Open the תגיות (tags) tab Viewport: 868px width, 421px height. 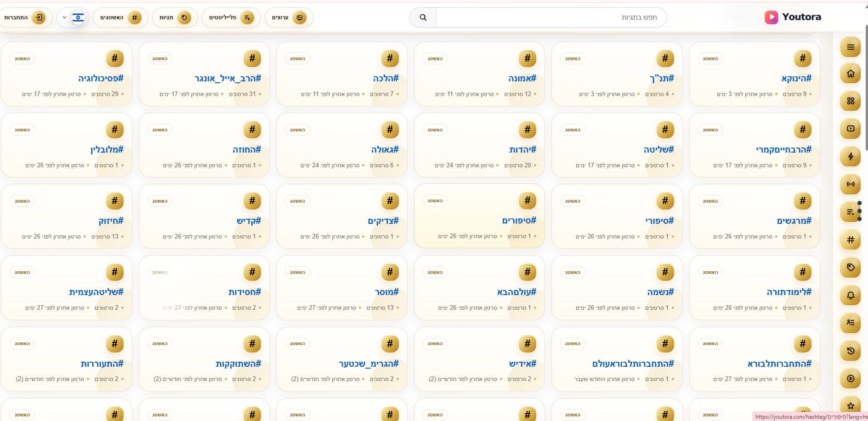[x=175, y=17]
